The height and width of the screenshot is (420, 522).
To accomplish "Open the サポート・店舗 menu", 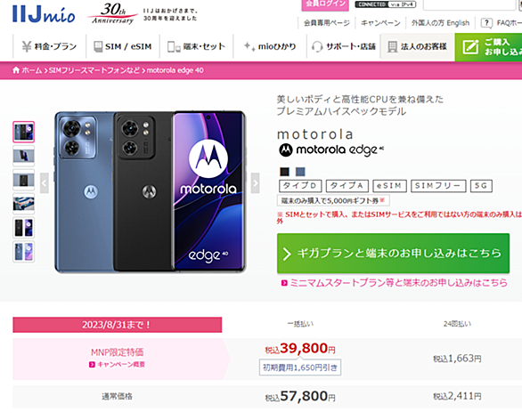I will click(343, 46).
